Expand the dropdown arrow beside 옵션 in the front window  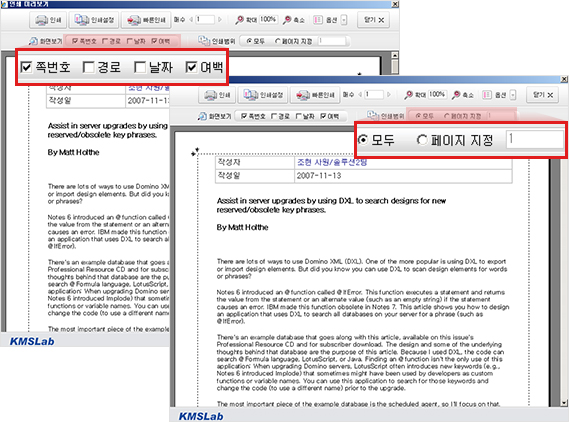click(513, 95)
